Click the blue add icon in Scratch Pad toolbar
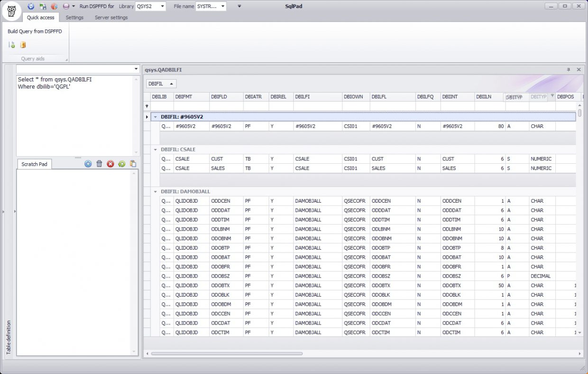 88,164
